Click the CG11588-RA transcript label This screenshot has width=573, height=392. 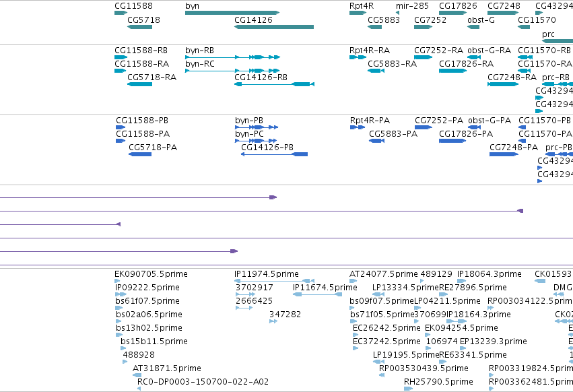tap(142, 63)
